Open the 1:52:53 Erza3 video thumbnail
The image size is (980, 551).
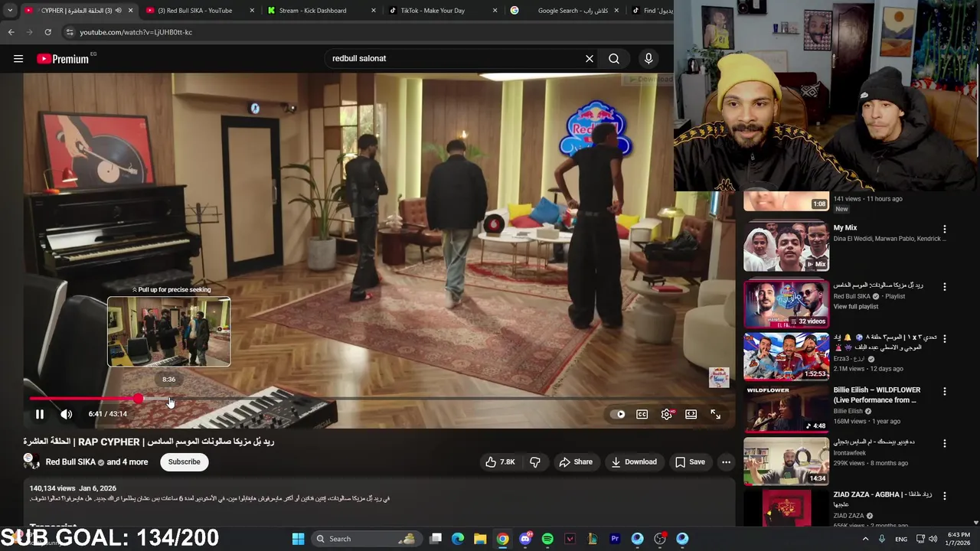click(786, 356)
